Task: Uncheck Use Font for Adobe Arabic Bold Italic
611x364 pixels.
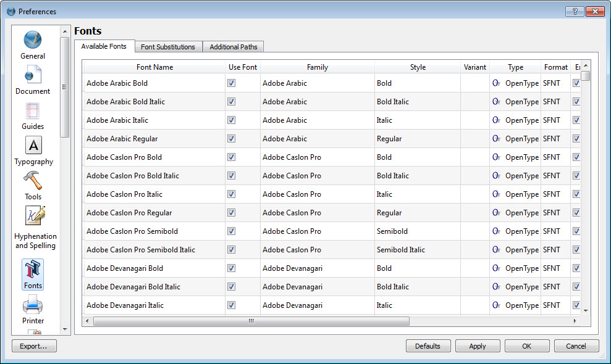Action: [232, 102]
